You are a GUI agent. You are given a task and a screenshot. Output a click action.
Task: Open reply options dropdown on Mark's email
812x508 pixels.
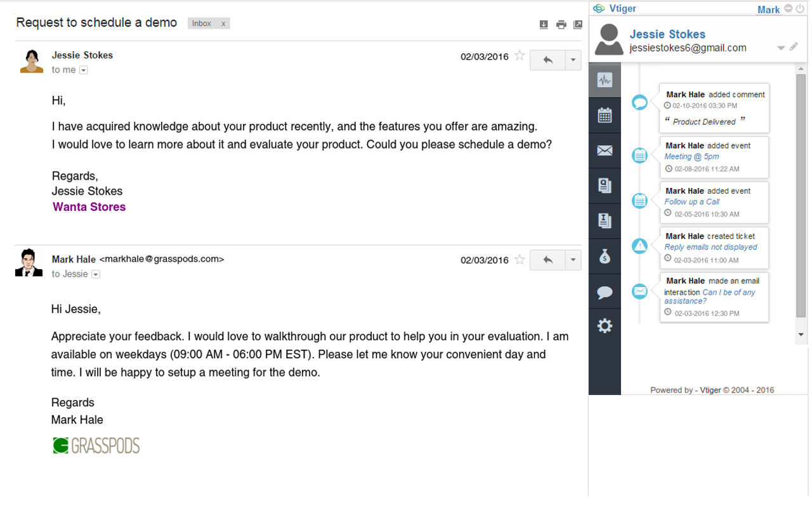pyautogui.click(x=573, y=260)
